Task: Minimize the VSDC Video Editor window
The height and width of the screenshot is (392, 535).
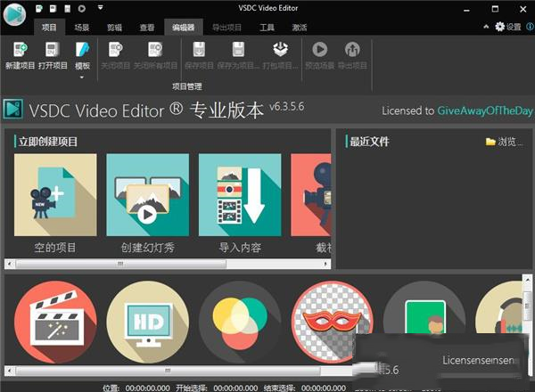Action: pyautogui.click(x=466, y=10)
